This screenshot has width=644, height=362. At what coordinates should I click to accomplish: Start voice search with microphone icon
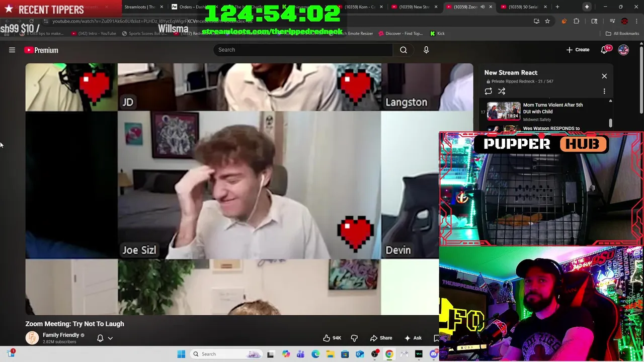[426, 50]
